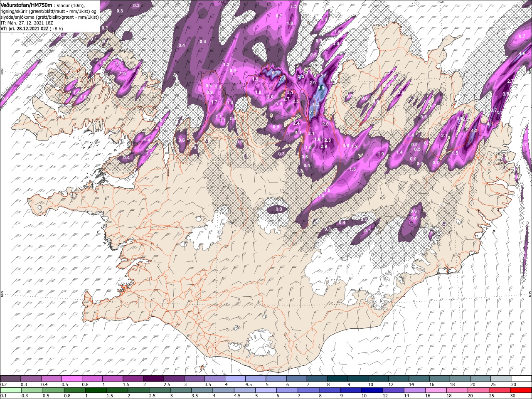Screen dimensions: 532x399
Task: Click lower legend swatch between 10 and 12
Action: (x=372, y=390)
